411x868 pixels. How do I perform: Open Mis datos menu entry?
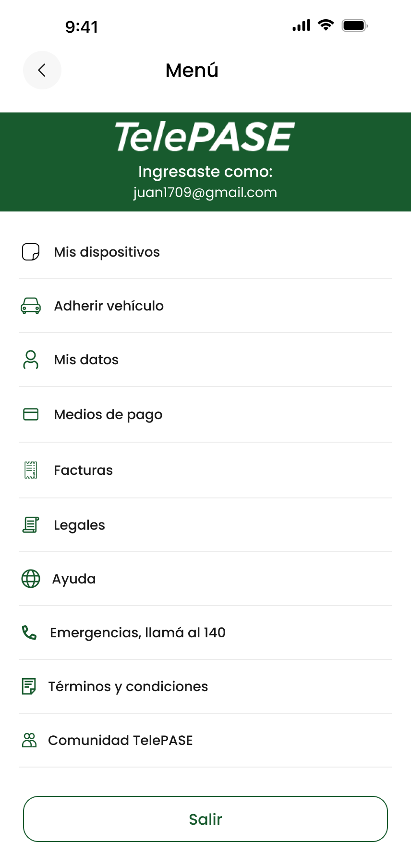[86, 360]
